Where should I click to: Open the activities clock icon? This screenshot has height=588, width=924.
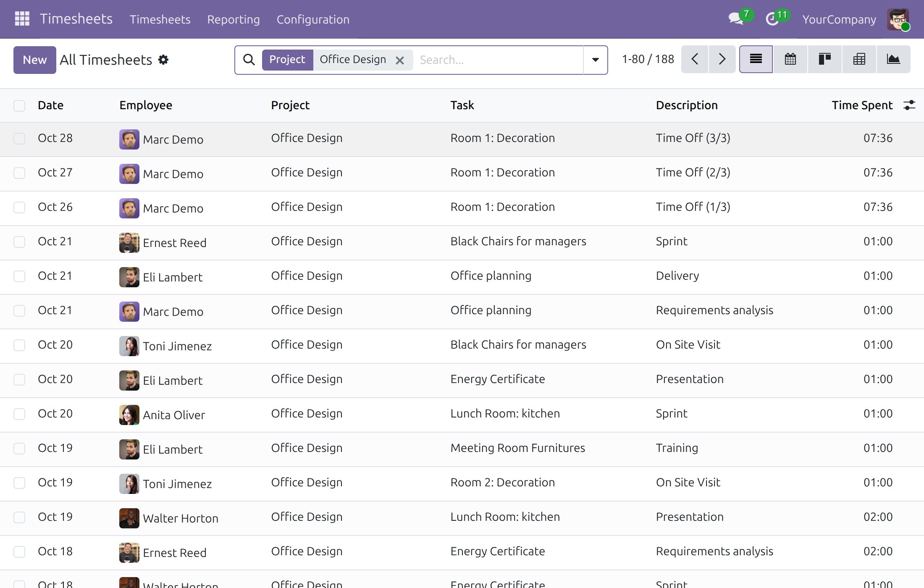[772, 19]
